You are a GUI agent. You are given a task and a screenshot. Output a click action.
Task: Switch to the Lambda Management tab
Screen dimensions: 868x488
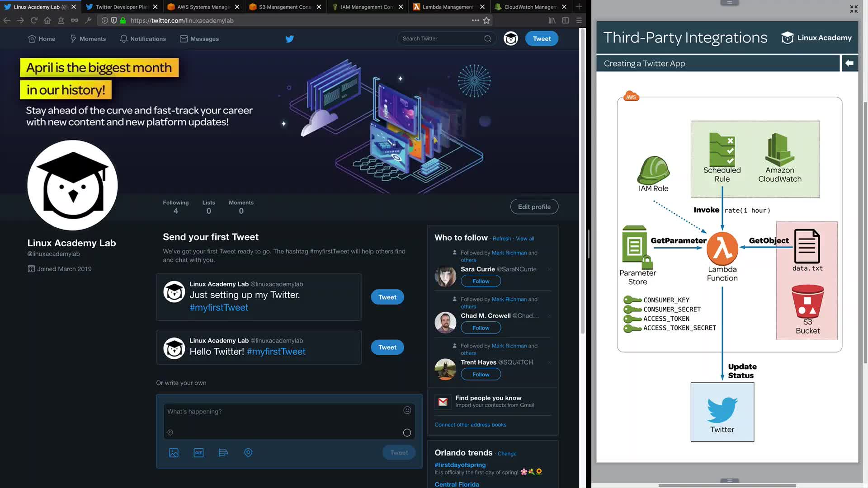coord(448,7)
